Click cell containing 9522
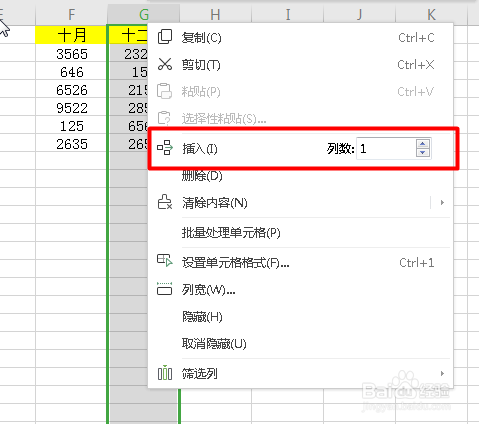This screenshot has height=424, width=479. tap(71, 108)
